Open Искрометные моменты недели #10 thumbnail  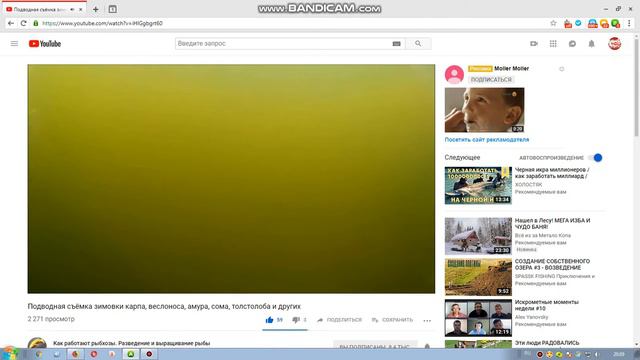[478, 318]
